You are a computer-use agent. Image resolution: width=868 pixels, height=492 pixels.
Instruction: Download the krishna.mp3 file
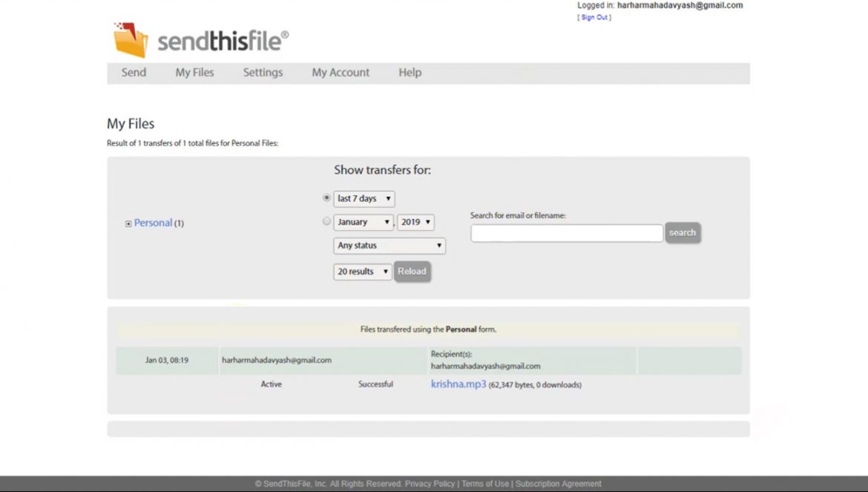[458, 384]
